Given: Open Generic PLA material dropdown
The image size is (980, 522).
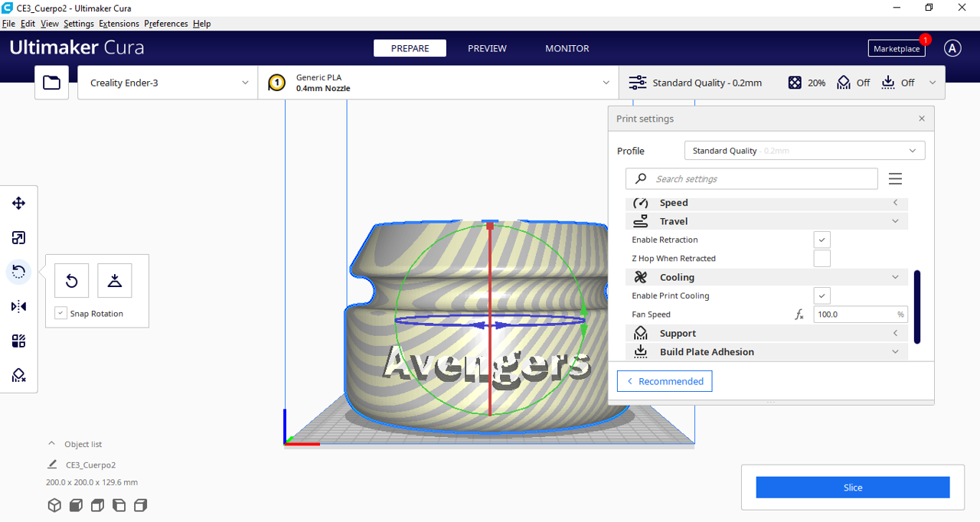Looking at the screenshot, I should click(439, 83).
